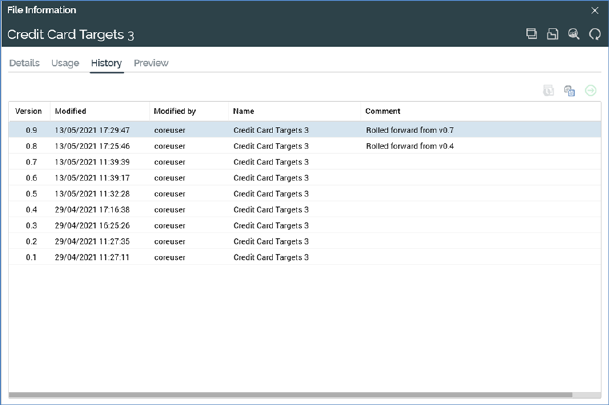
Task: Switch to the Details tab
Action: 24,63
